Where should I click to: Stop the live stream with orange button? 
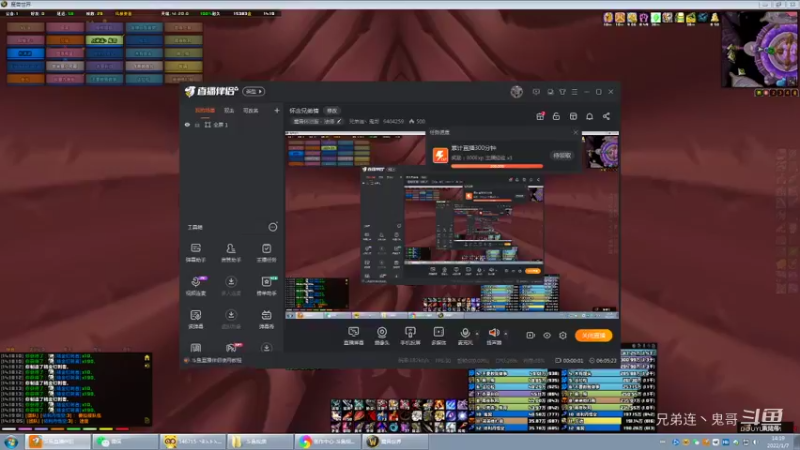click(593, 335)
